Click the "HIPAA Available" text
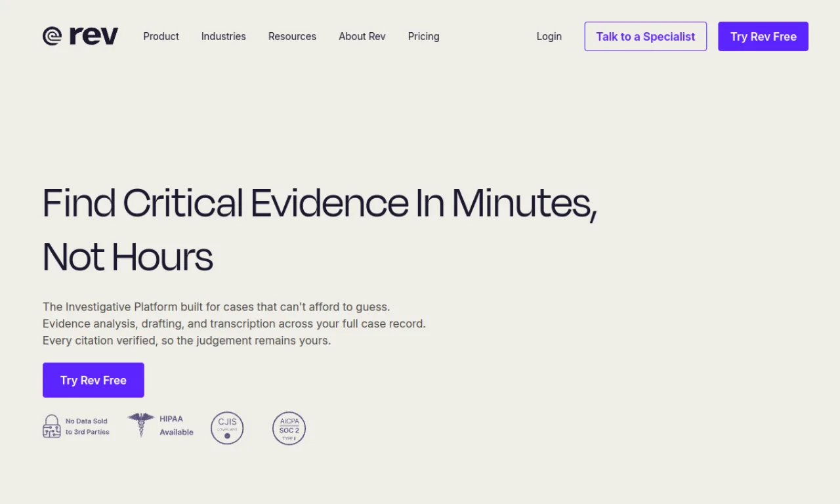This screenshot has height=504, width=840. pos(177,425)
